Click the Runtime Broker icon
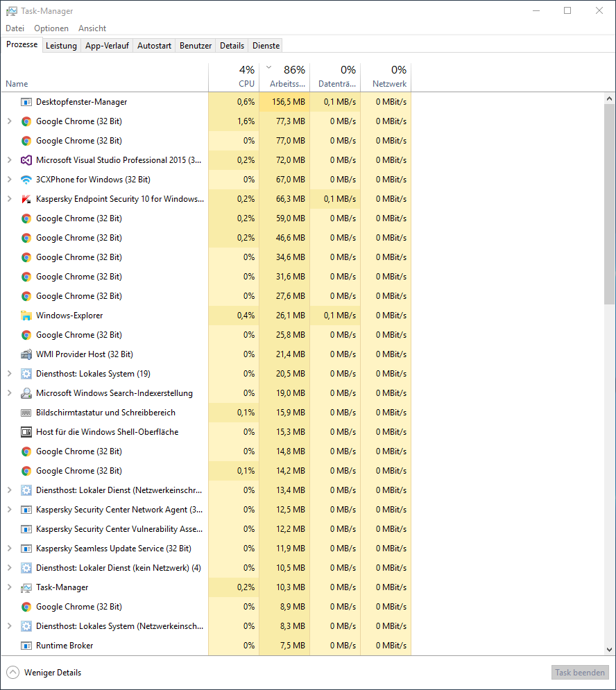616x690 pixels. [x=26, y=646]
